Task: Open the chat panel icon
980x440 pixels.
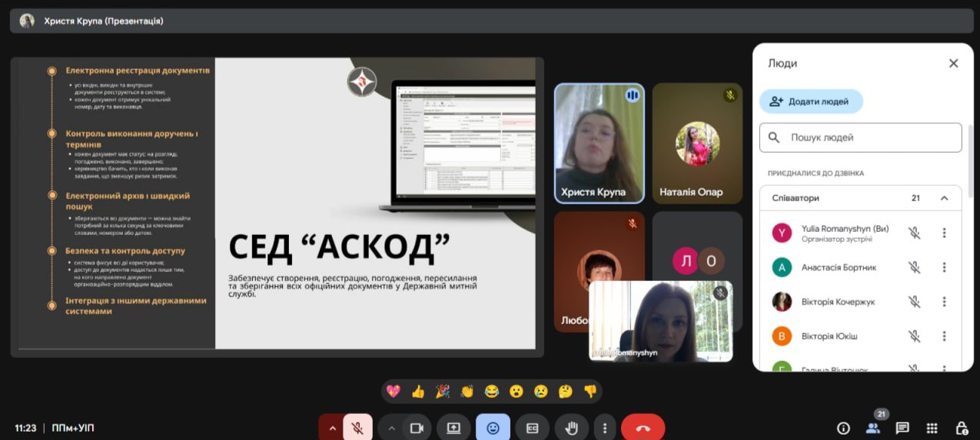Action: [x=902, y=428]
